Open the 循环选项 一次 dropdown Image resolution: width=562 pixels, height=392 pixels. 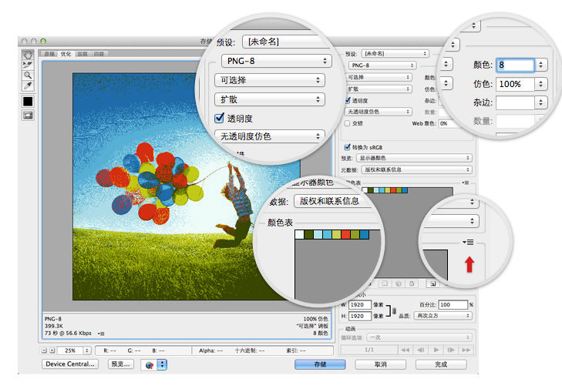click(x=420, y=337)
